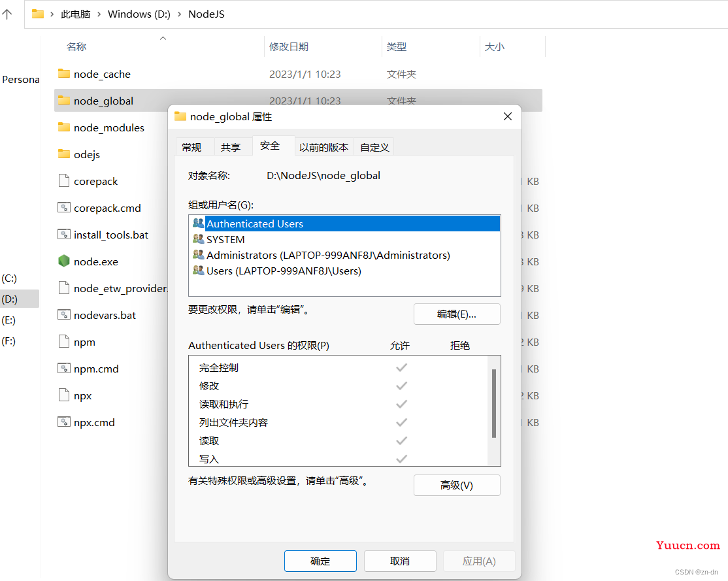728x581 pixels.
Task: Click Persona item in navigation pane
Action: [x=20, y=80]
